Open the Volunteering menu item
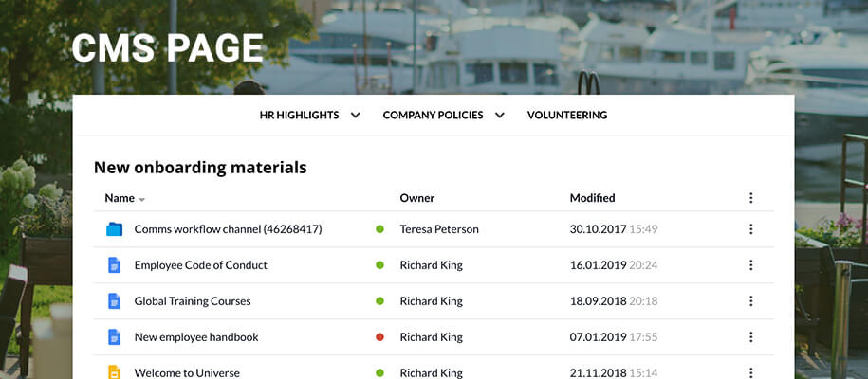Viewport: 868px width, 379px height. point(566,116)
